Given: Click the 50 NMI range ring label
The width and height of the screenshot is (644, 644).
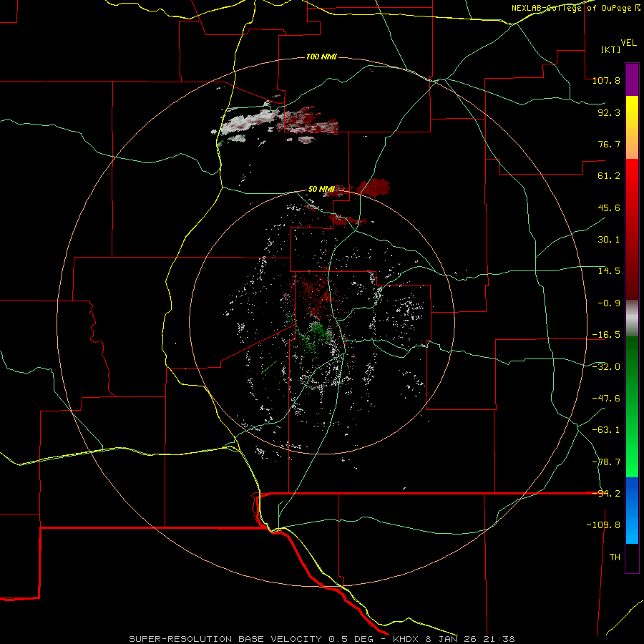Looking at the screenshot, I should pyautogui.click(x=321, y=190).
